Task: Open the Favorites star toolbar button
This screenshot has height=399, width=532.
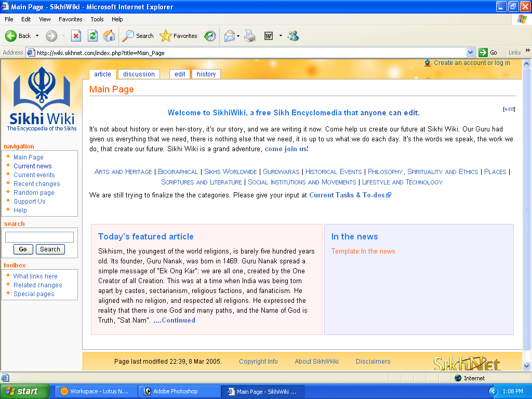Action: [x=179, y=36]
